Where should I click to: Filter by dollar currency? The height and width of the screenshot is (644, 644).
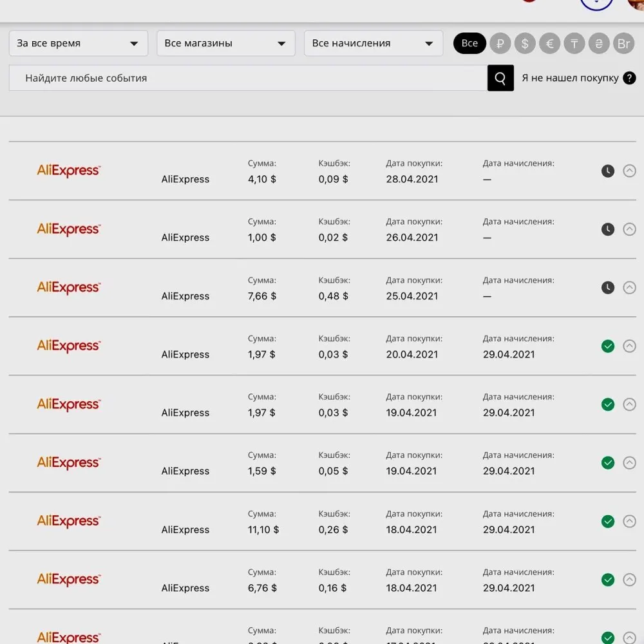click(525, 43)
